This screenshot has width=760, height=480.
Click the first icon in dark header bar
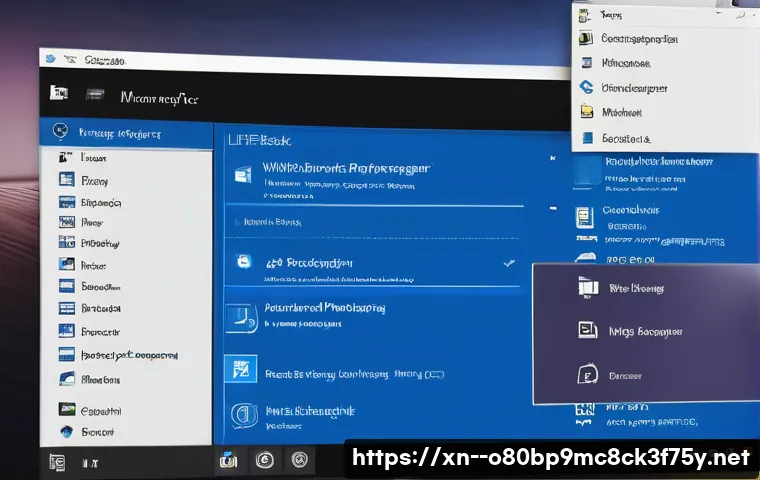[x=60, y=93]
